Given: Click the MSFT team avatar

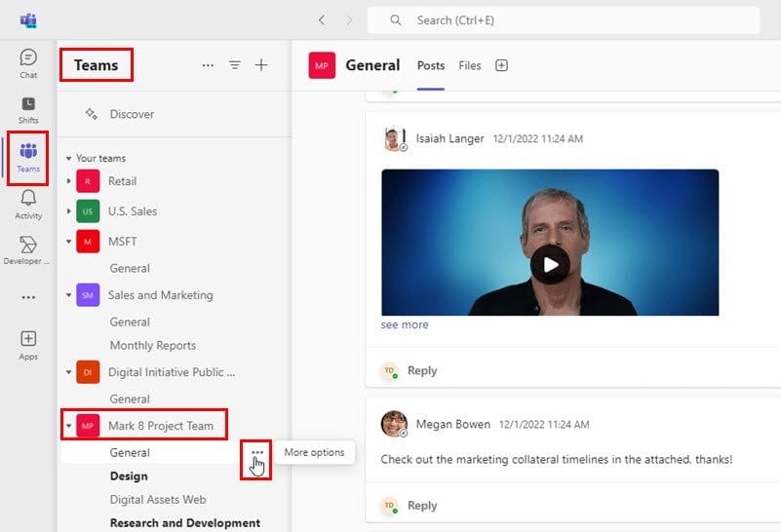Looking at the screenshot, I should tap(88, 242).
